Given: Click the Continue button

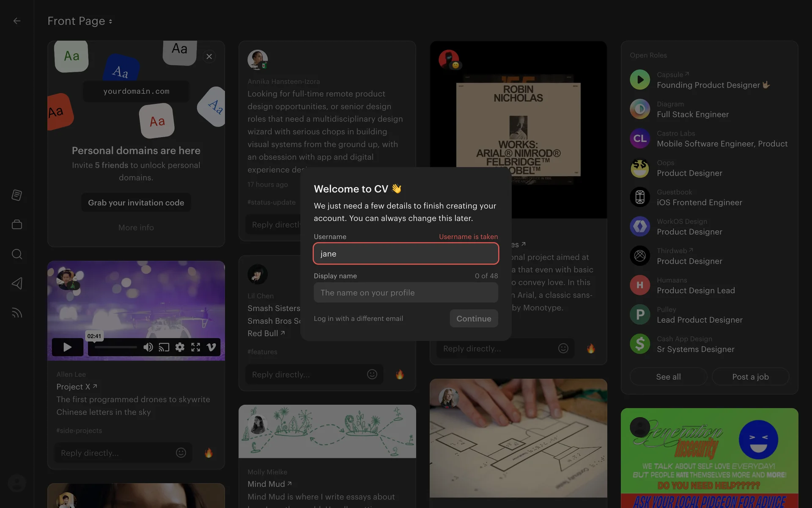Looking at the screenshot, I should click(473, 318).
